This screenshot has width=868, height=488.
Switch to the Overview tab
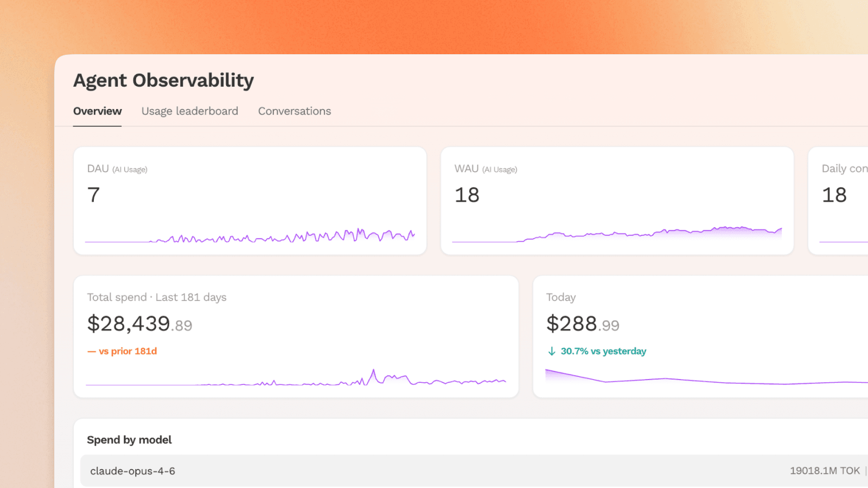97,111
